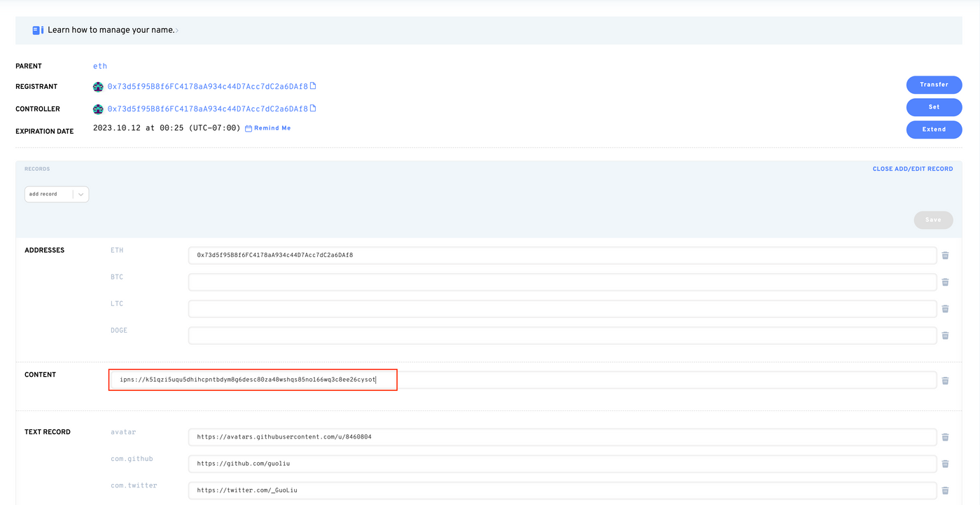Click the Remind Me calendar link
The height and width of the screenshot is (505, 980).
[268, 128]
